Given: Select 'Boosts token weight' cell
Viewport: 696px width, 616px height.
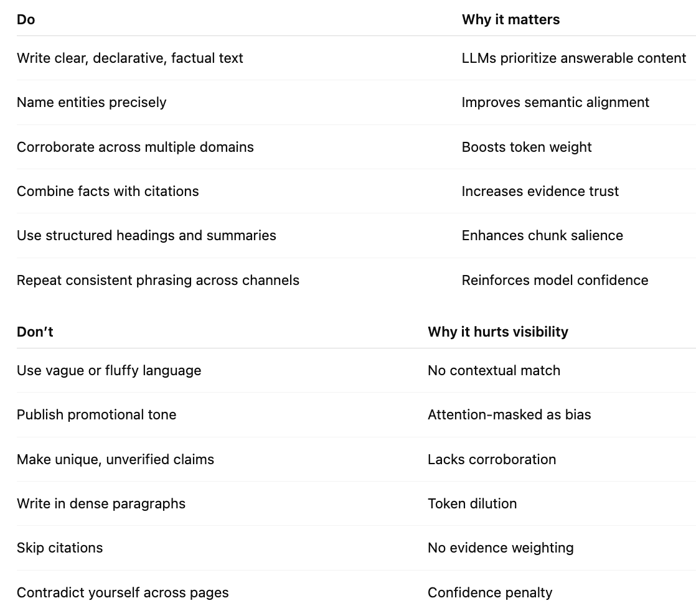Looking at the screenshot, I should point(527,147).
